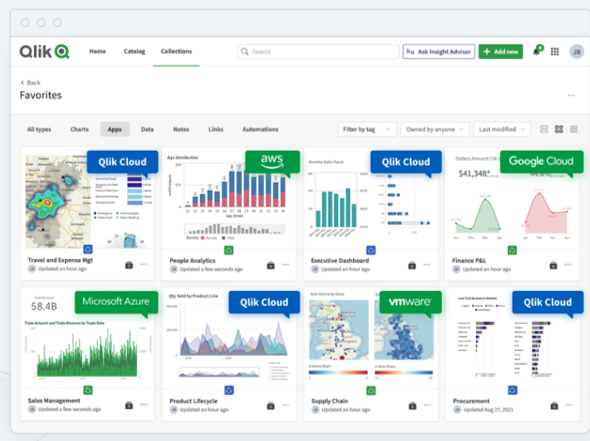This screenshot has height=441, width=590.
Task: Select the Apps filter tab
Action: [115, 129]
